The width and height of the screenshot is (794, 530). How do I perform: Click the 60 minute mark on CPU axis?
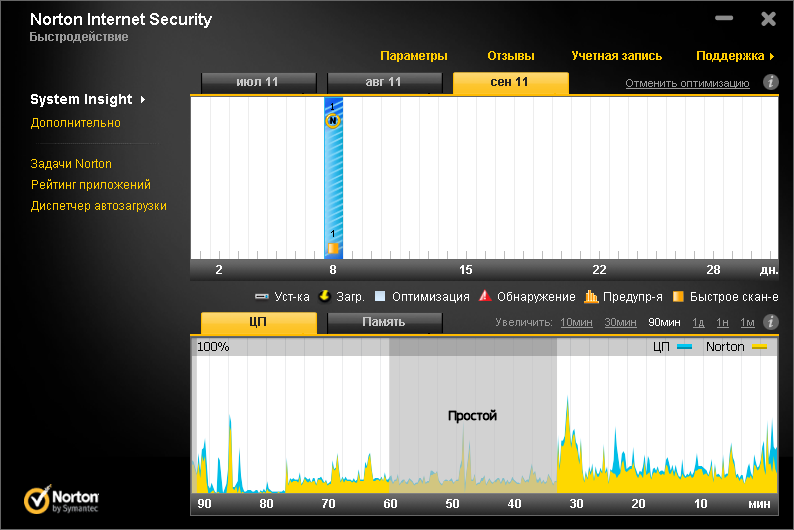point(390,504)
